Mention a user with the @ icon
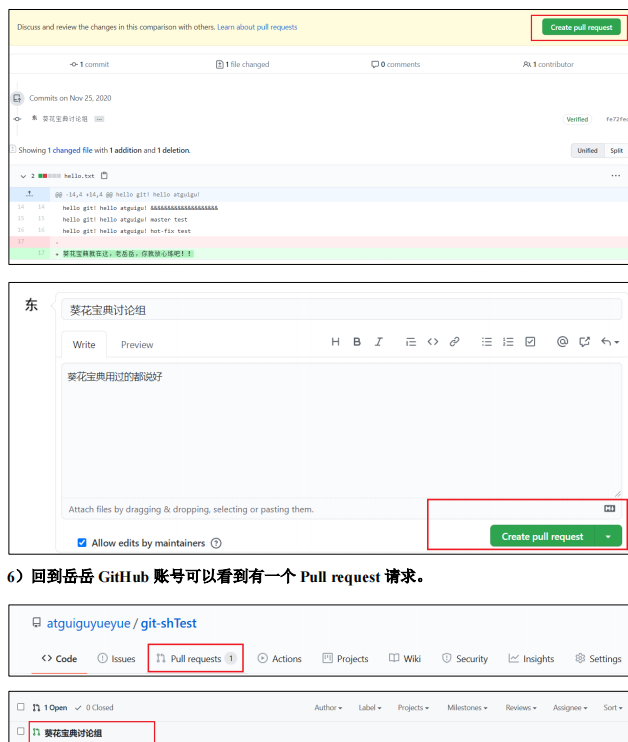 point(562,342)
